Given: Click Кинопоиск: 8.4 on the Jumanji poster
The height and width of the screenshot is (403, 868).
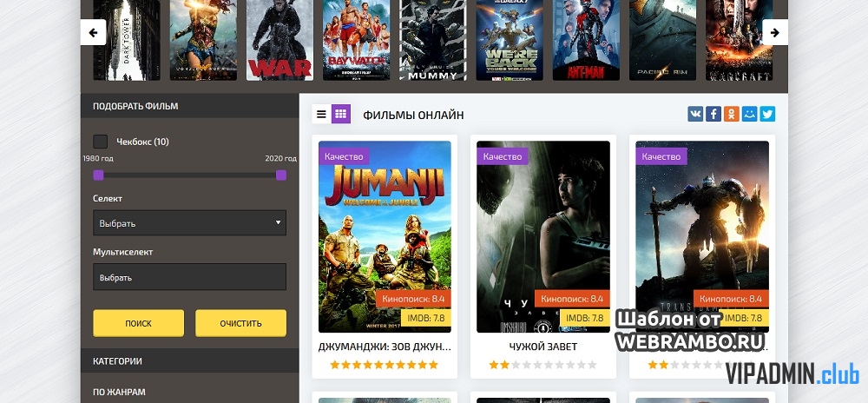Looking at the screenshot, I should [413, 299].
